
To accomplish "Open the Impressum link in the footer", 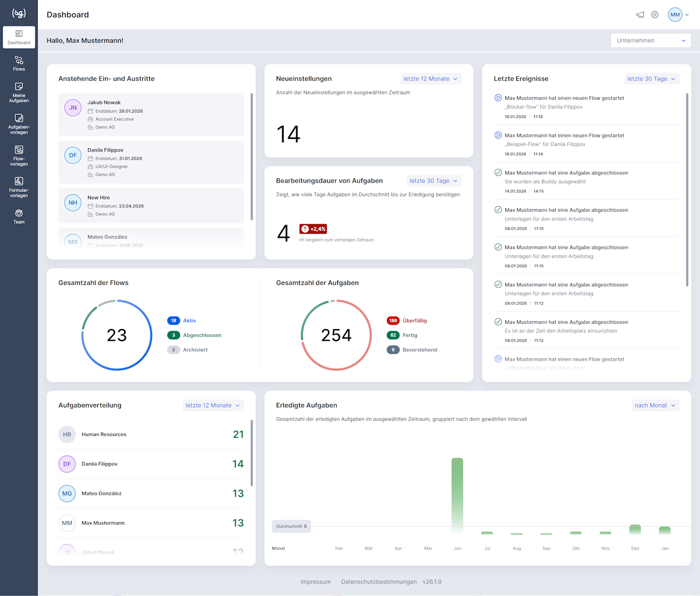I will [x=316, y=582].
